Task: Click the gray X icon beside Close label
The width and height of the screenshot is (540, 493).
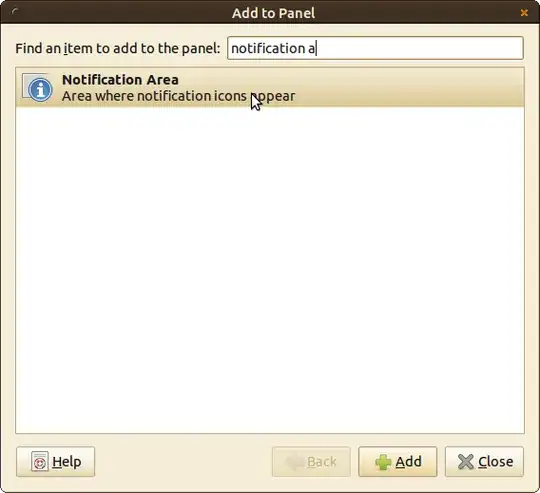Action: [x=466, y=462]
